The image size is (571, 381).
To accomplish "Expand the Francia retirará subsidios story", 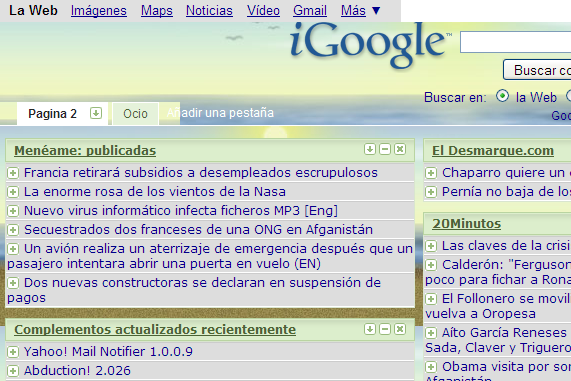I will point(13,173).
